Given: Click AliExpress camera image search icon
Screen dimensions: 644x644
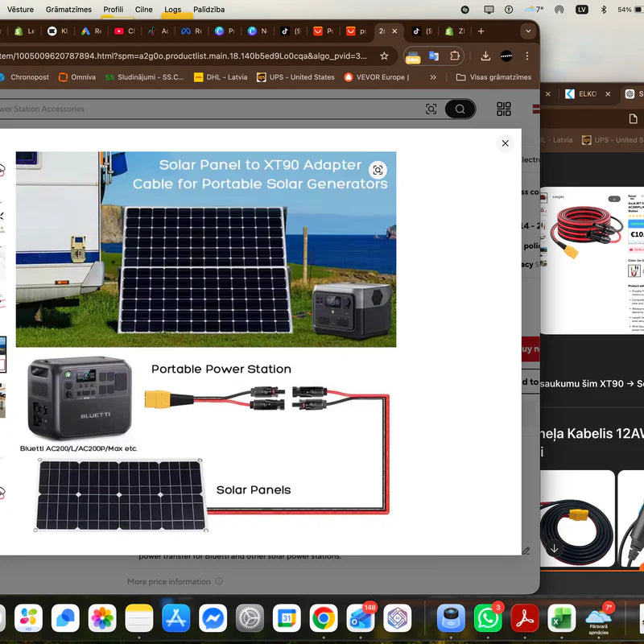Looking at the screenshot, I should click(x=431, y=109).
